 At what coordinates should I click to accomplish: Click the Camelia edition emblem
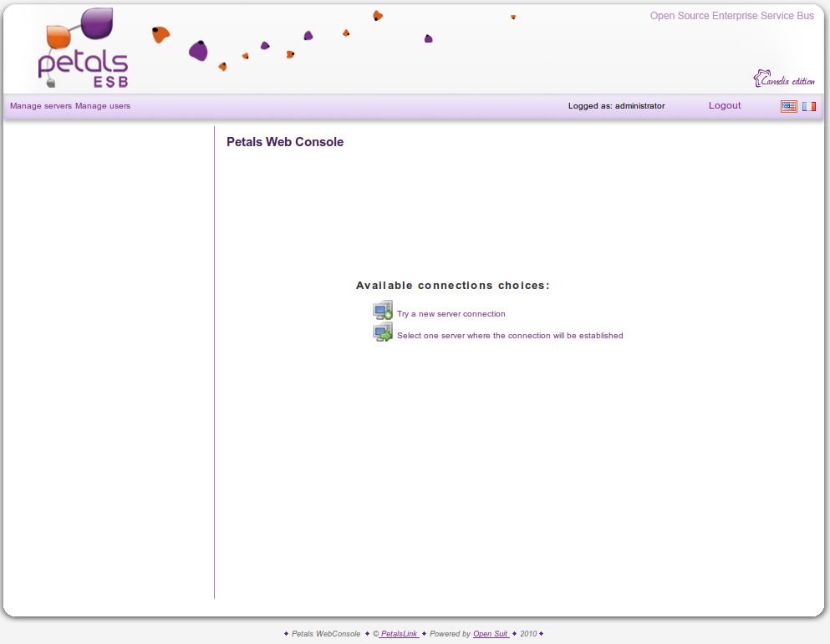tap(783, 79)
